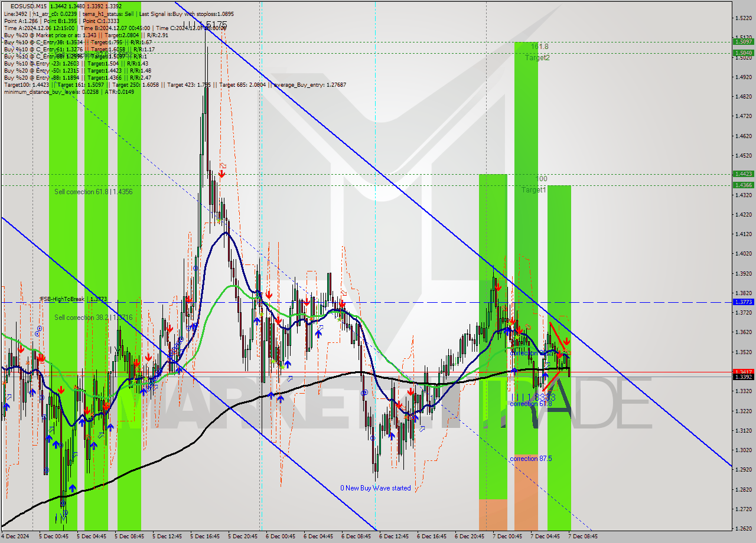756x543 pixels.
Task: Click the 1.3220 price axis value
Action: [743, 411]
